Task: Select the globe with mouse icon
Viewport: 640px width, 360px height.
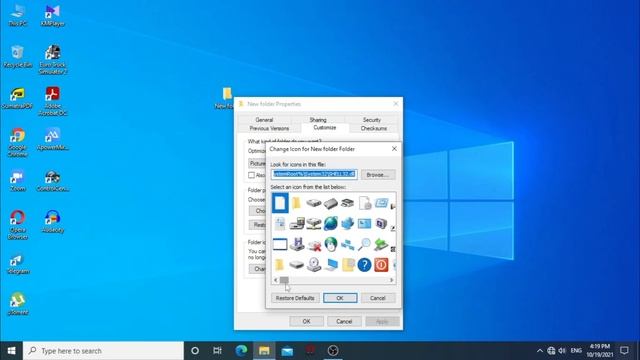Action: coord(331,244)
